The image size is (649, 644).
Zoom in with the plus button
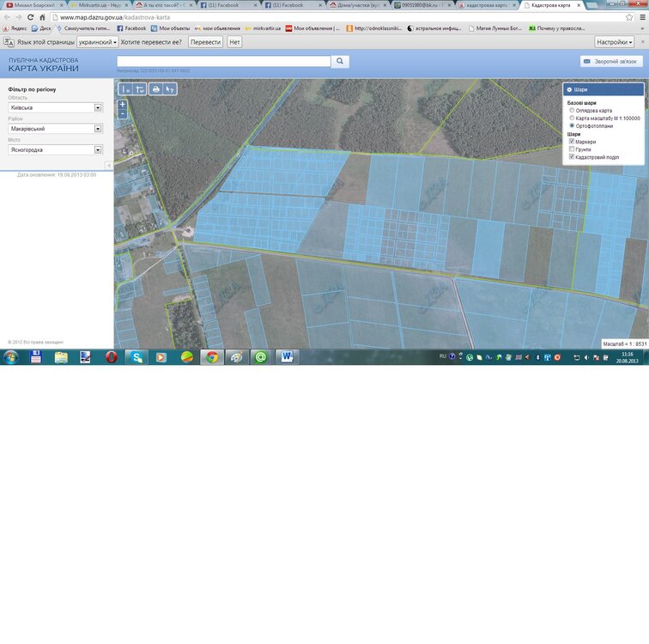pos(123,105)
